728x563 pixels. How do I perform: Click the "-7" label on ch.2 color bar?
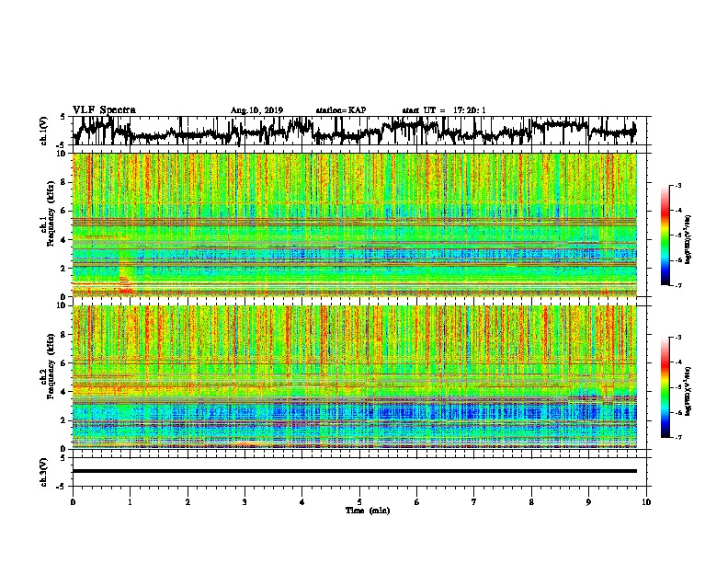(677, 437)
